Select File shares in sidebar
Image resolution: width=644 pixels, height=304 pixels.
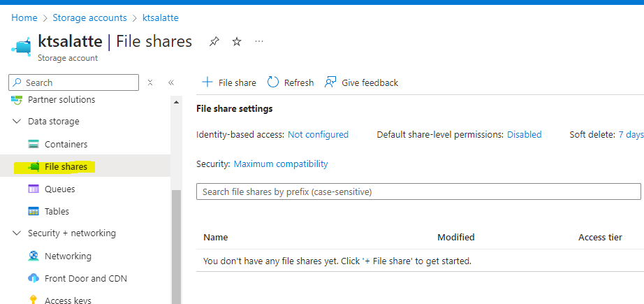point(66,167)
